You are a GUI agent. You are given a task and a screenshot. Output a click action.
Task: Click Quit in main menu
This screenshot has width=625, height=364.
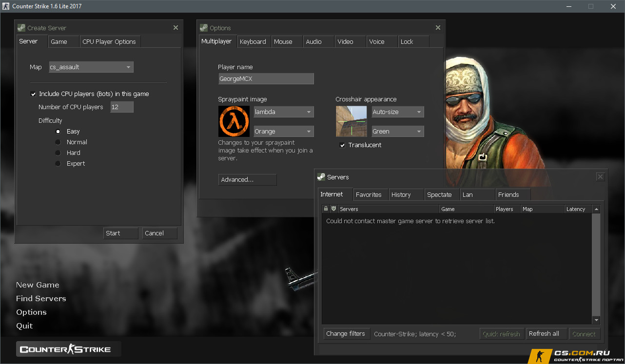pos(24,326)
